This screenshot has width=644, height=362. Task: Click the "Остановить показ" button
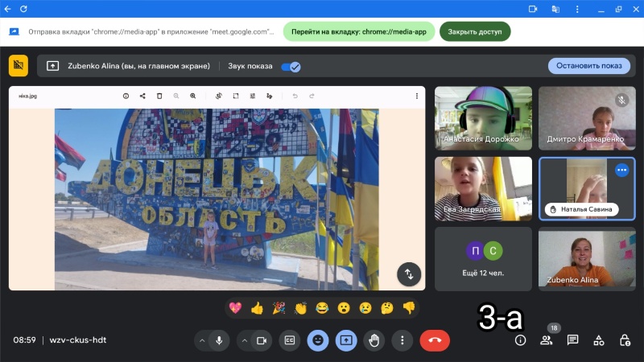click(x=588, y=66)
